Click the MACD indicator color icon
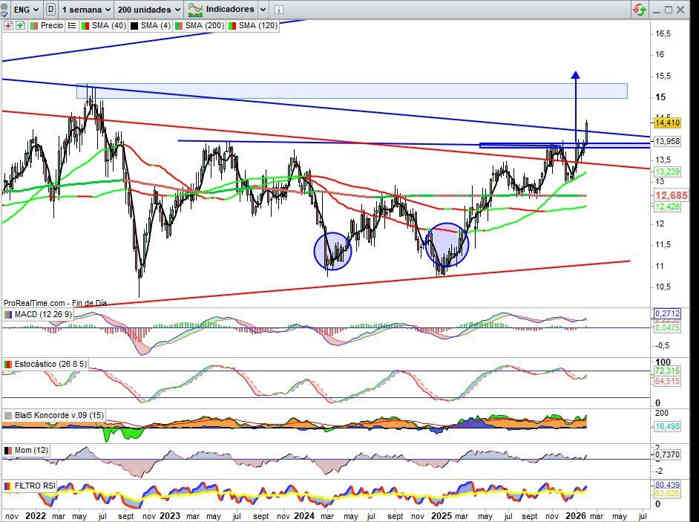The image size is (699, 522). [7, 315]
